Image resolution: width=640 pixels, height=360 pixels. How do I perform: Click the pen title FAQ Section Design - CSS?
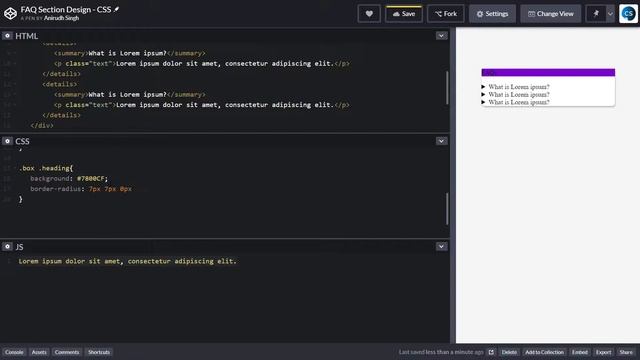(66, 9)
